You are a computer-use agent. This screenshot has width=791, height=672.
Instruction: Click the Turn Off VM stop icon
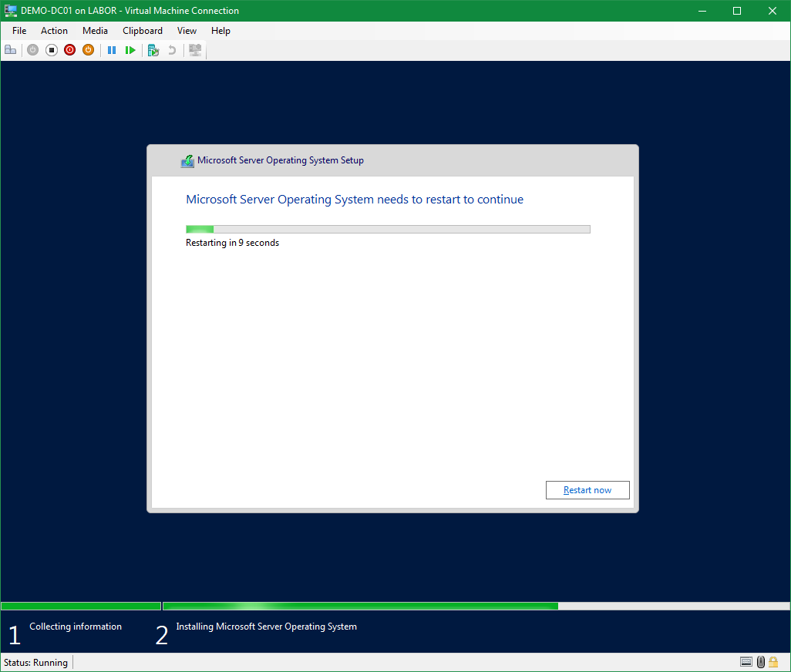click(x=52, y=50)
